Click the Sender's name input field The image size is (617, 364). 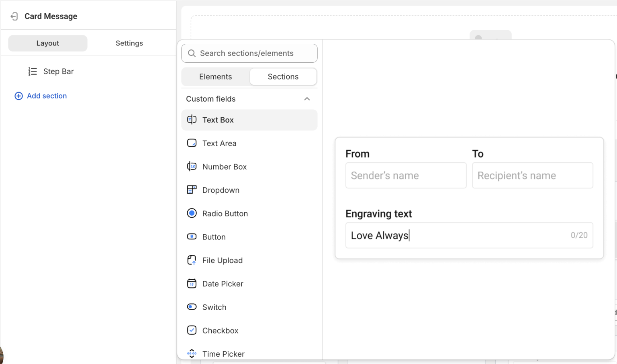tap(406, 175)
